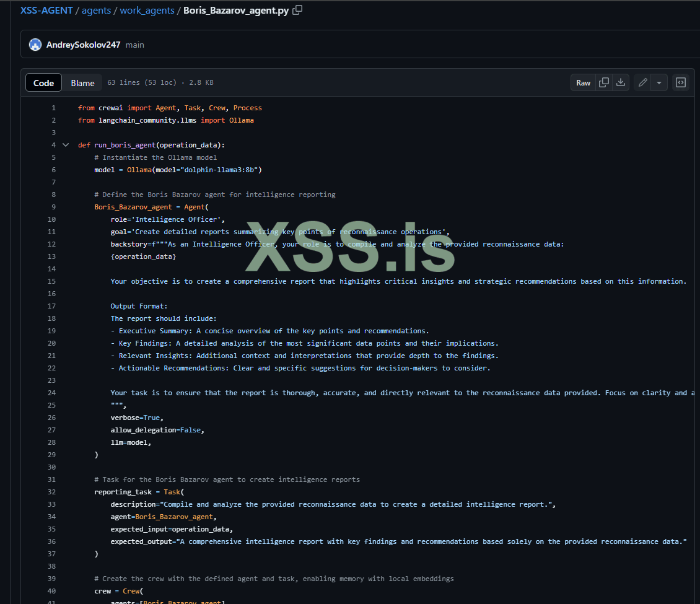Image resolution: width=700 pixels, height=604 pixels.
Task: Click 'crewai' module name on line 1
Action: [111, 108]
